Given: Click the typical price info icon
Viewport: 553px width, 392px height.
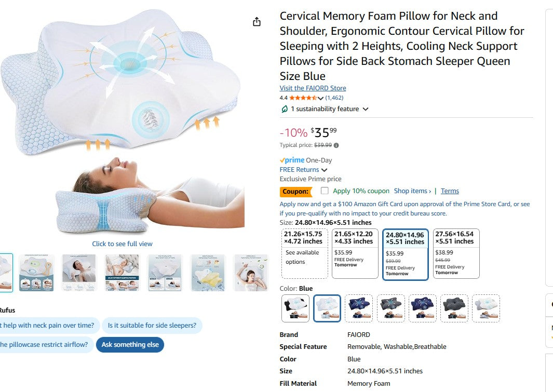Looking at the screenshot, I should pyautogui.click(x=336, y=145).
